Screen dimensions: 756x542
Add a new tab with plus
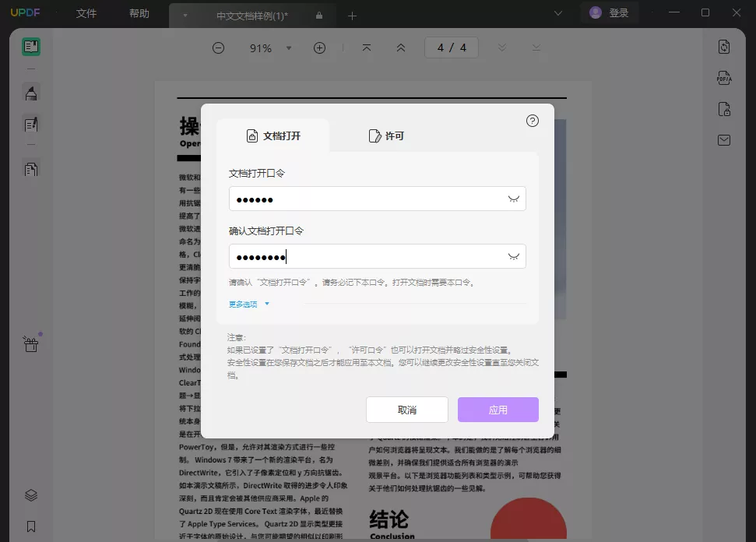pos(352,16)
